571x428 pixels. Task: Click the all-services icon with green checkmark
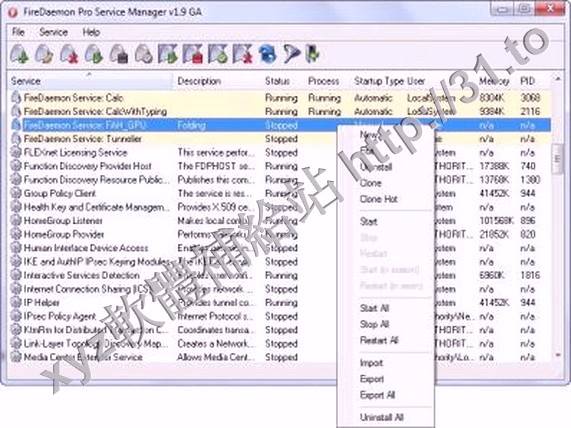[218, 54]
